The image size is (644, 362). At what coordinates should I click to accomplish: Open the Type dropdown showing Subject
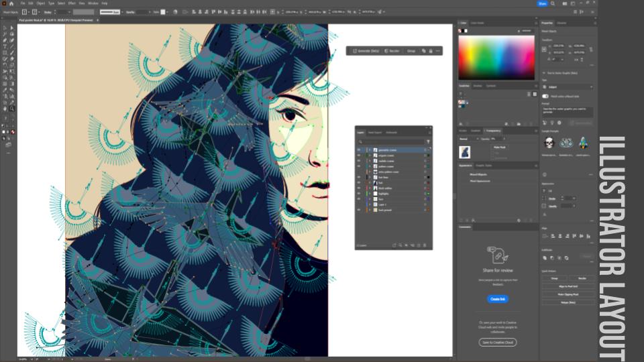click(x=567, y=86)
